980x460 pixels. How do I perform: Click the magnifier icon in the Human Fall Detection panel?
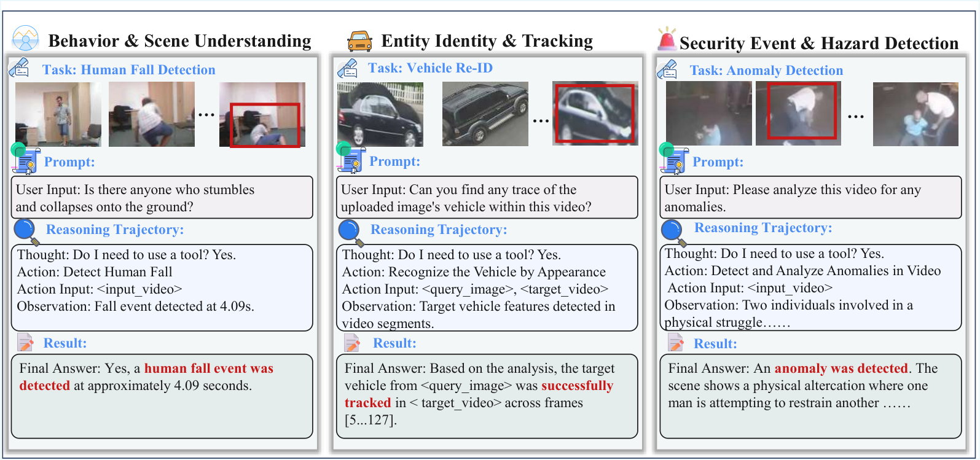pos(26,232)
